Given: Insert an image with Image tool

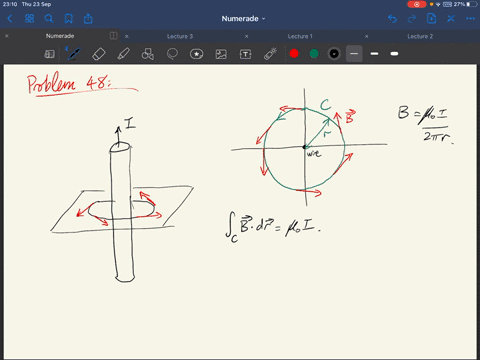Looking at the screenshot, I should [x=221, y=54].
